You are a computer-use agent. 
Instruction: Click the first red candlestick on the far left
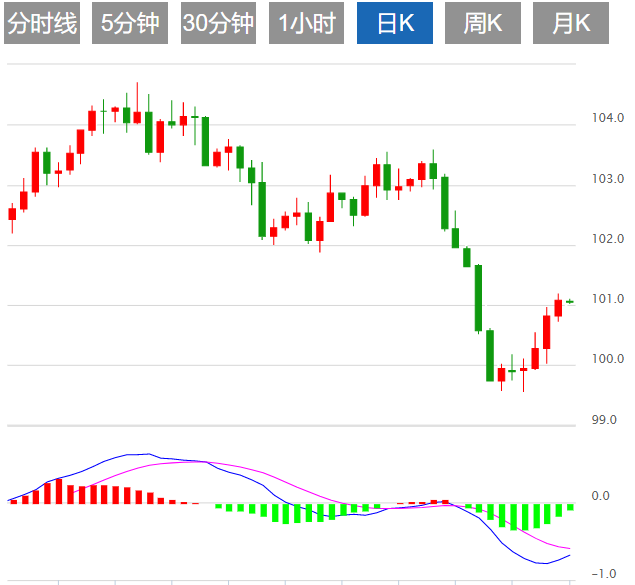tap(13, 213)
